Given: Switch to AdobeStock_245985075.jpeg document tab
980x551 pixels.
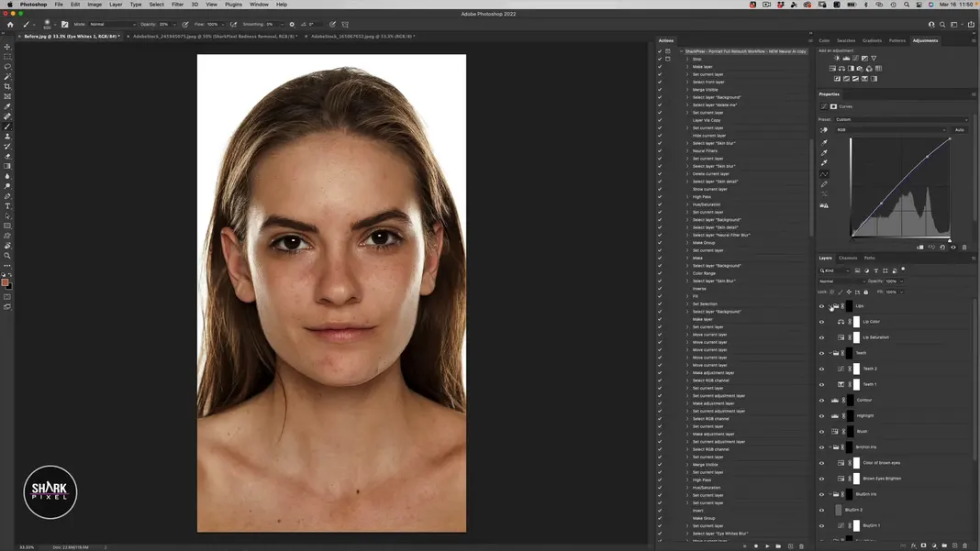Looking at the screenshot, I should (x=215, y=37).
